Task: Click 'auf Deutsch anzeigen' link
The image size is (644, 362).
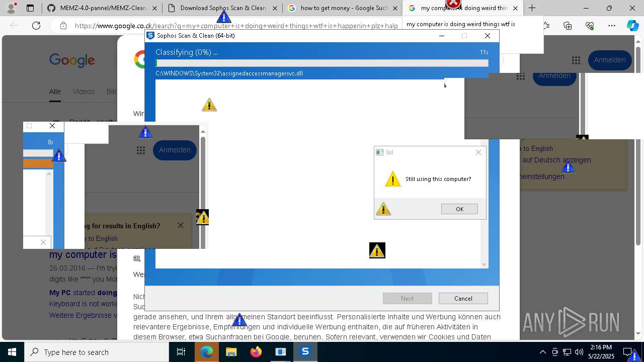Action: click(556, 160)
